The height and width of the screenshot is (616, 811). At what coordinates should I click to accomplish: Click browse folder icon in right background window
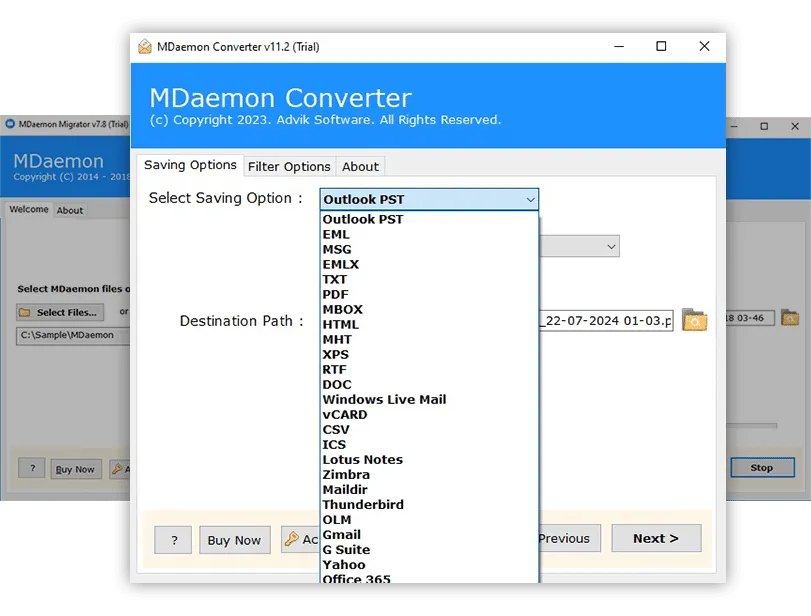[x=790, y=318]
